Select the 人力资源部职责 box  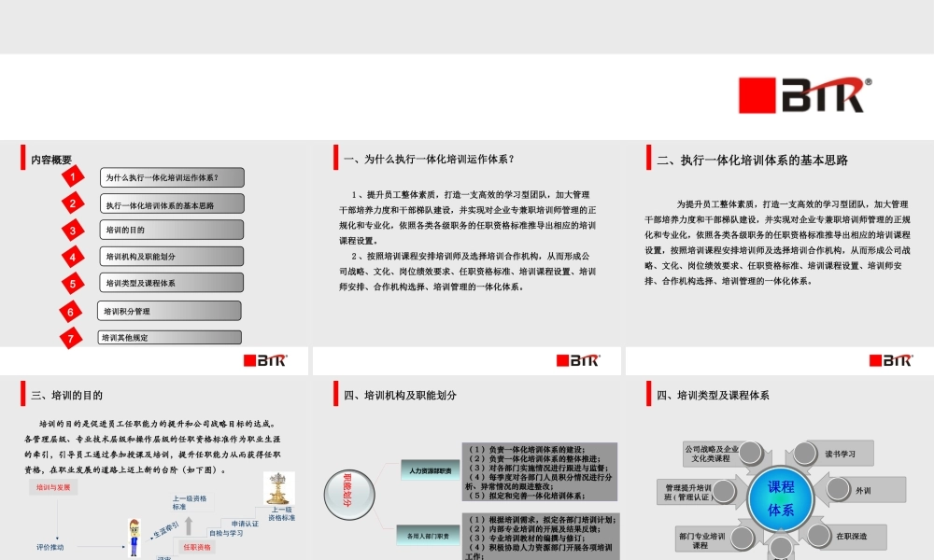[430, 470]
